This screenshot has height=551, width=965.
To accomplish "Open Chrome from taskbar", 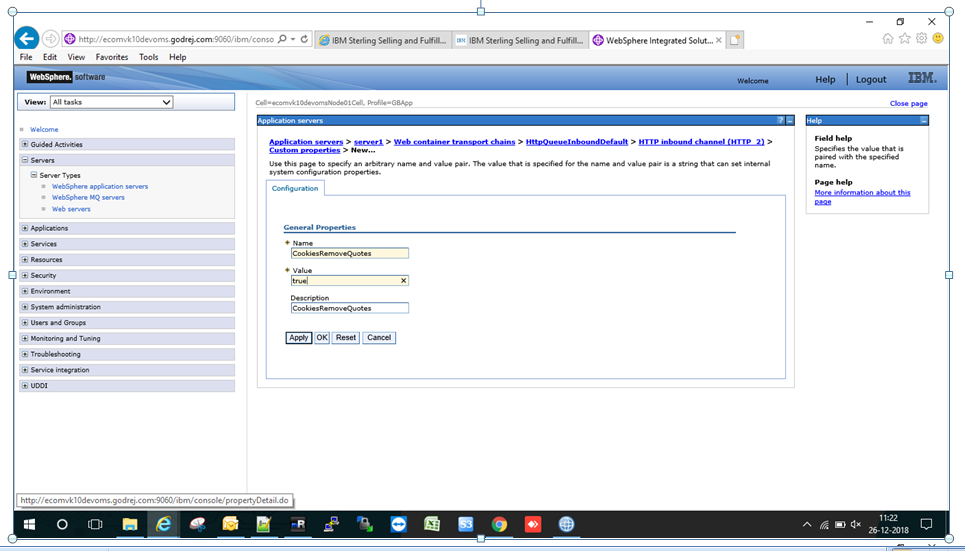I will (x=499, y=525).
